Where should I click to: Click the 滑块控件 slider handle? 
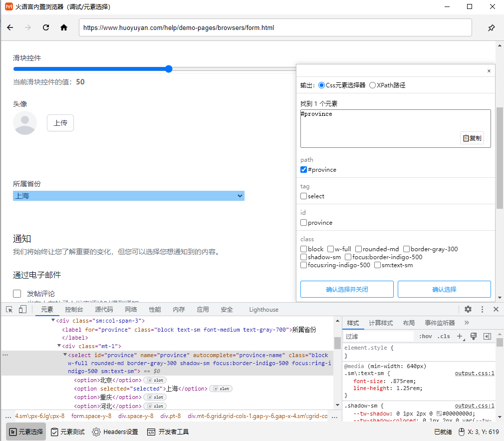[169, 69]
